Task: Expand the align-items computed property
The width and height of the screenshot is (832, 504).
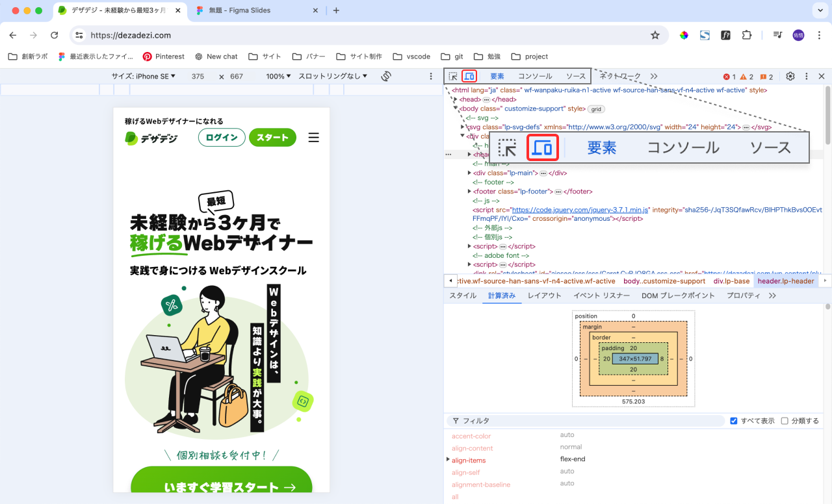Action: click(448, 460)
